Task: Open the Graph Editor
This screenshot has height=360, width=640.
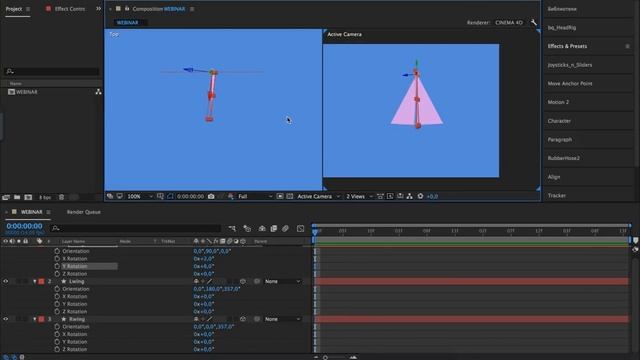Action: point(300,229)
